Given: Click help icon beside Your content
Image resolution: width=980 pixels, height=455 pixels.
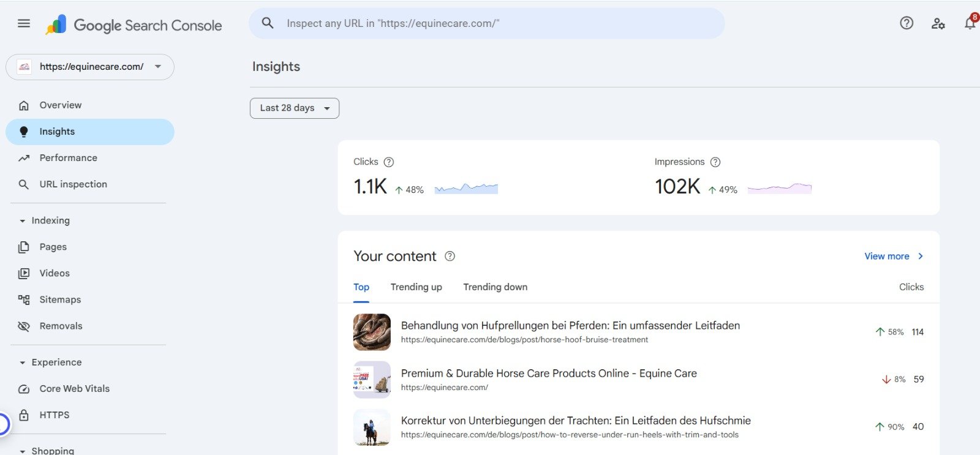Looking at the screenshot, I should click(x=450, y=256).
